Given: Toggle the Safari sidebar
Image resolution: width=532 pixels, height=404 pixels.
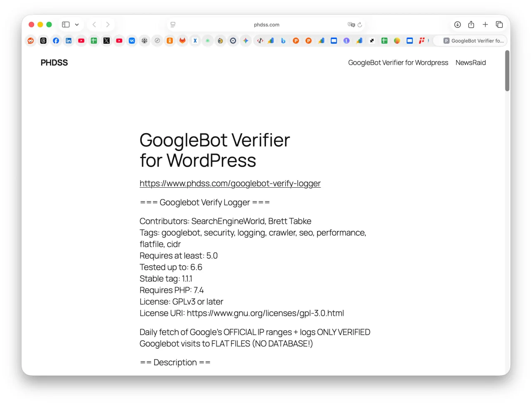Looking at the screenshot, I should click(x=66, y=25).
